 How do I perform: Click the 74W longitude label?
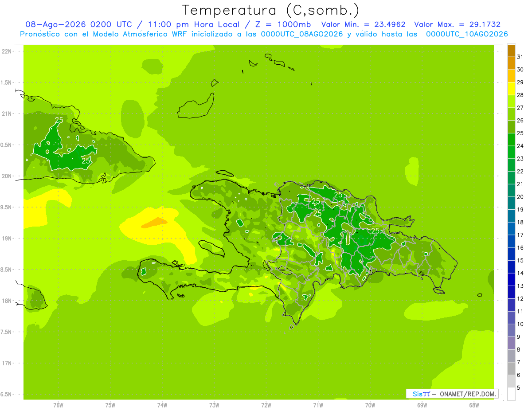point(162,405)
